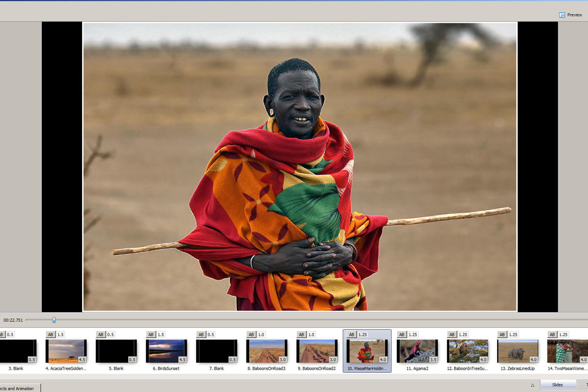
Task: Click the AB transition icon on slide 5 Blank
Action: tap(101, 335)
